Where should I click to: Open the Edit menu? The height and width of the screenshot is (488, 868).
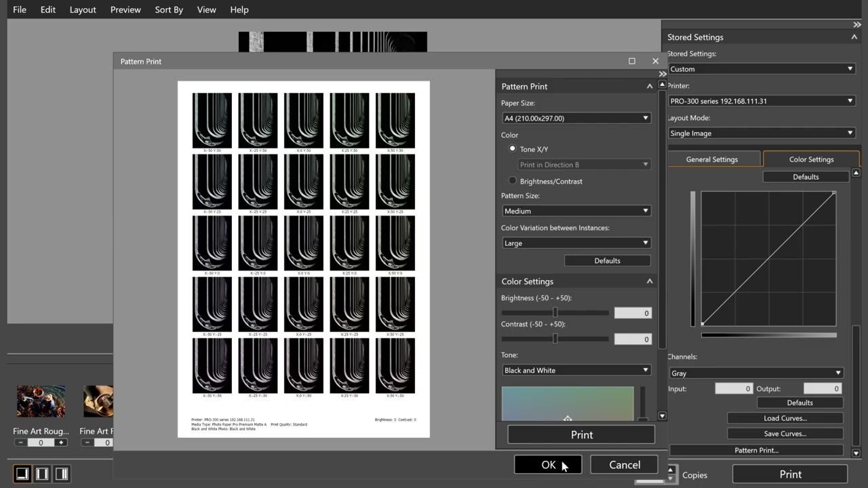[x=47, y=9]
